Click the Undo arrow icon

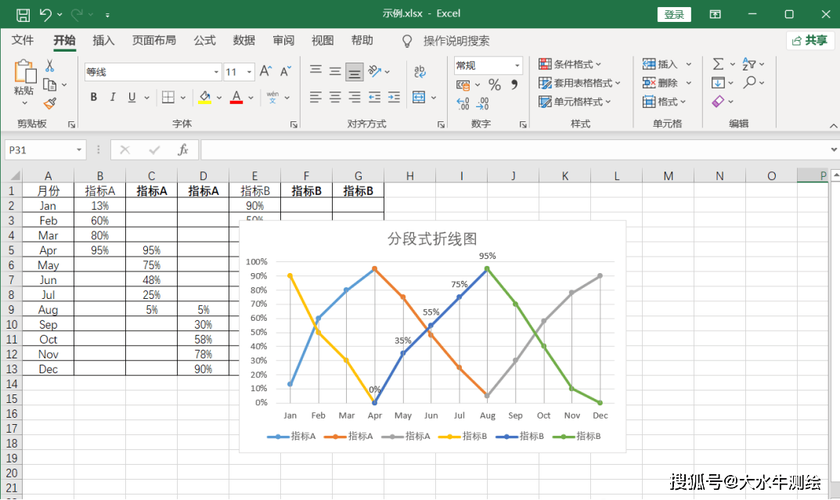(46, 15)
